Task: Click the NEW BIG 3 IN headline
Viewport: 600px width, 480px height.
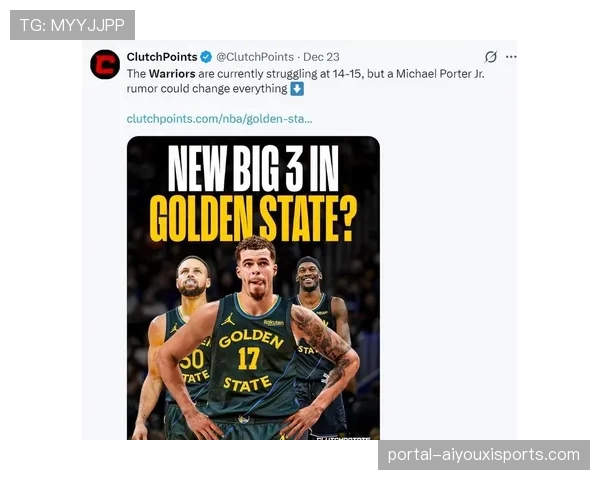Action: tap(253, 168)
